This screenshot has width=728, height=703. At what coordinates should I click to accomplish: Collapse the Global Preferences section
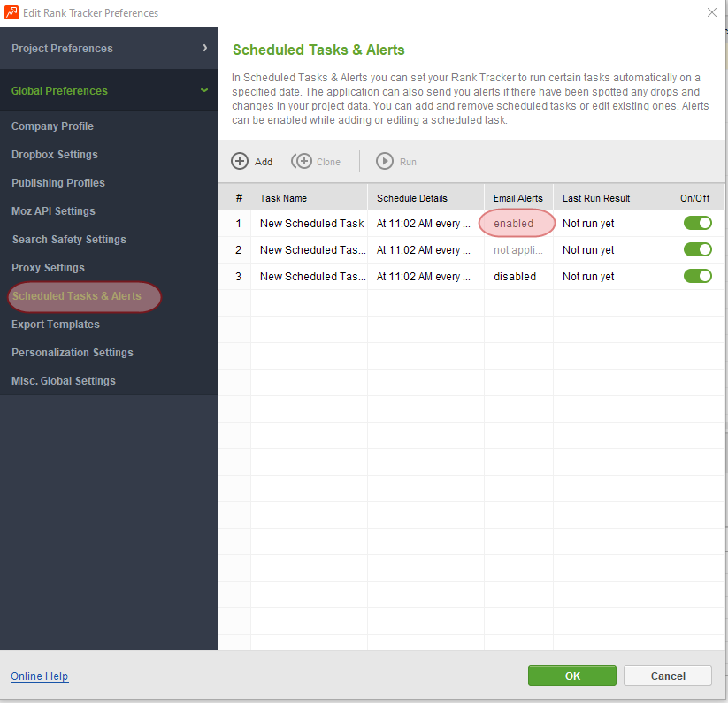[x=109, y=90]
